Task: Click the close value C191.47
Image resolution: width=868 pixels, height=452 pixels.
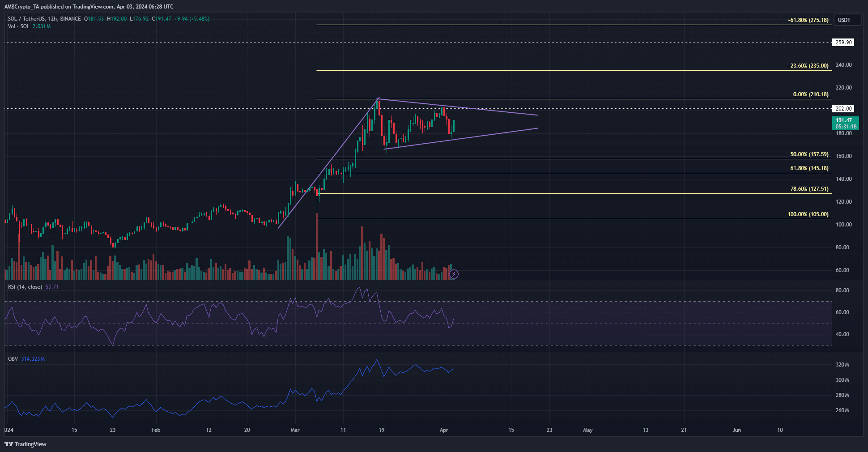Action: click(x=162, y=19)
